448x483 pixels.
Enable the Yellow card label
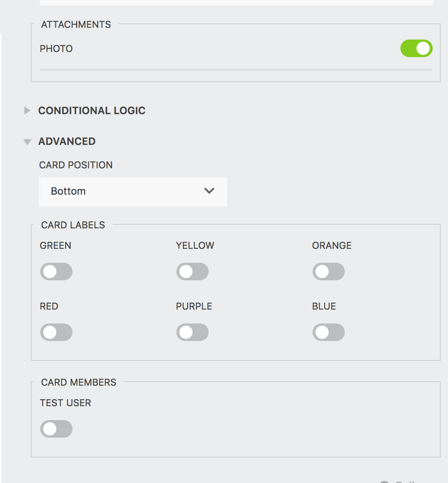(x=193, y=272)
